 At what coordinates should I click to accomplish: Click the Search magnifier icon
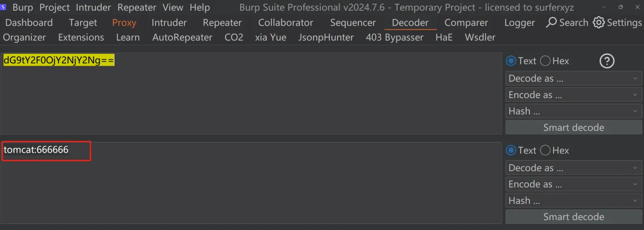[x=551, y=22]
